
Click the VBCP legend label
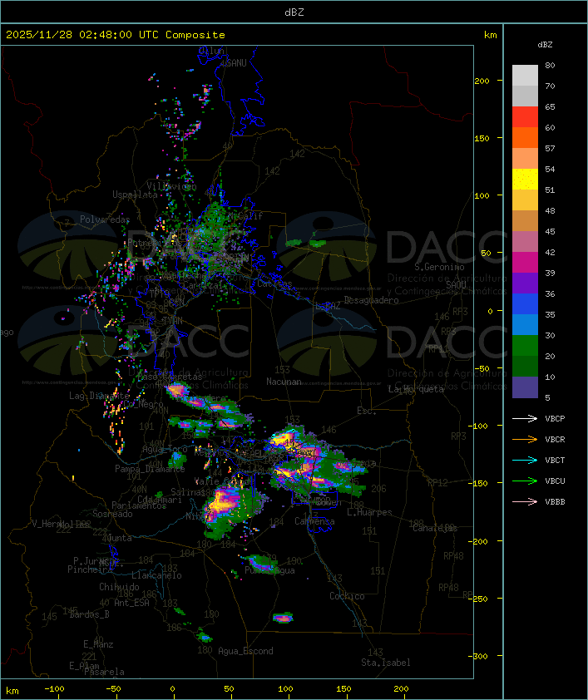point(555,419)
